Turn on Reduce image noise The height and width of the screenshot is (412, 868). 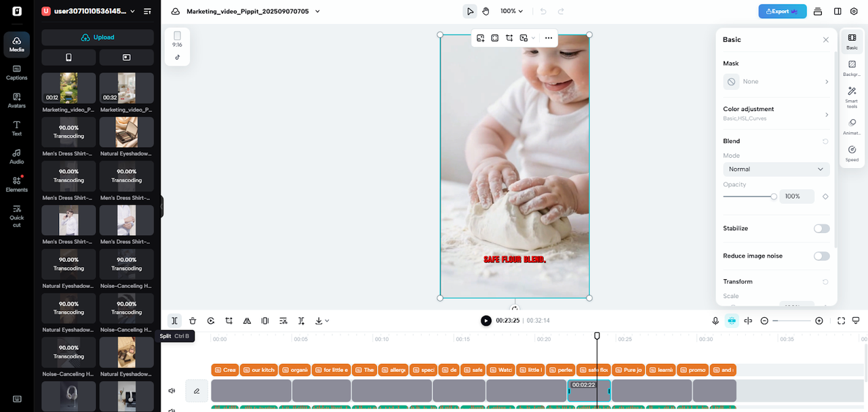click(x=821, y=256)
